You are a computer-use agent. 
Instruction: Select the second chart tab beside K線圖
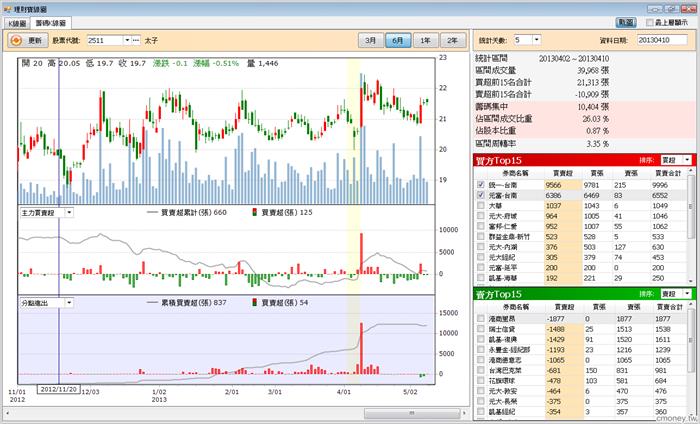coord(50,23)
